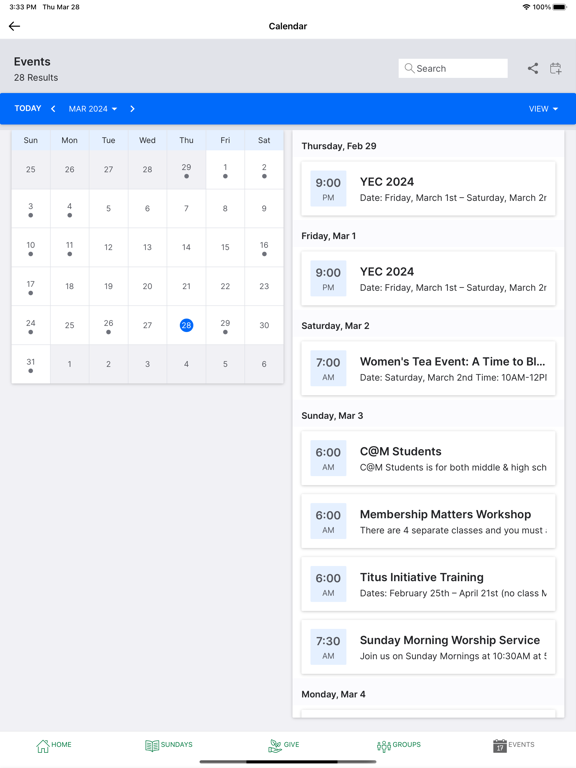Select Sunday March 10 in calendar
The image size is (576, 768).
(x=30, y=247)
